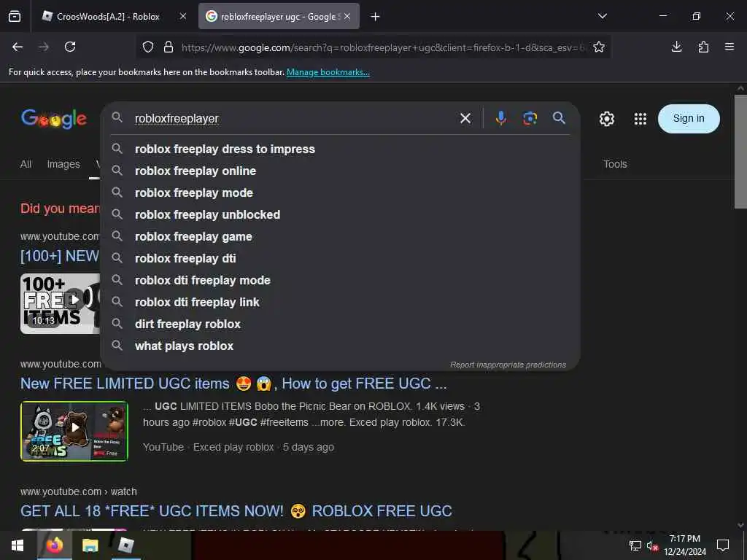The image size is (747, 560).
Task: Open the Firefox hamburger application menu
Action: click(x=729, y=47)
